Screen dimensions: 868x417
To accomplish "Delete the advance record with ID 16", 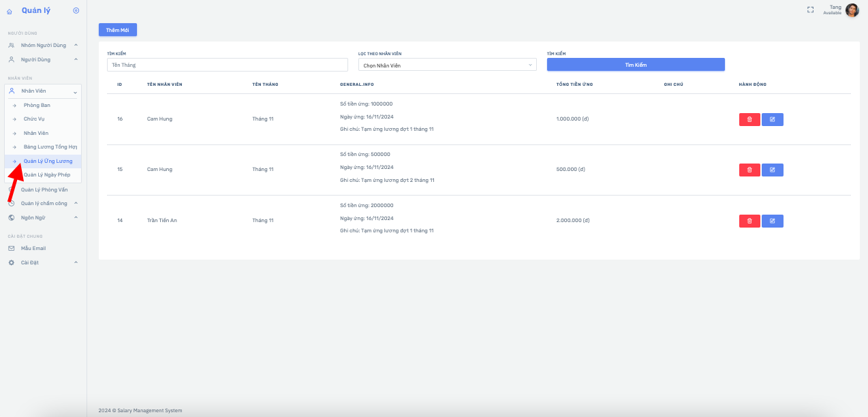I will click(749, 119).
